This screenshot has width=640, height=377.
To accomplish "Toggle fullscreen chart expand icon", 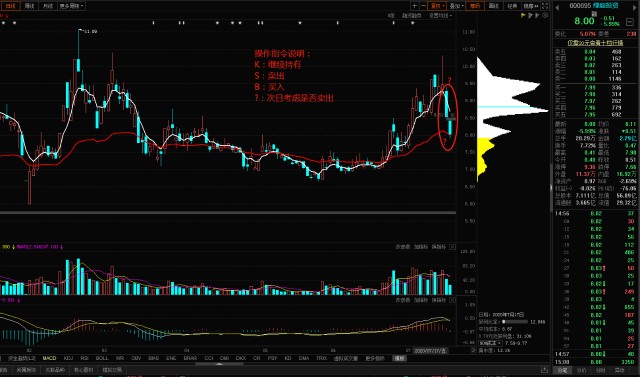I will [545, 6].
